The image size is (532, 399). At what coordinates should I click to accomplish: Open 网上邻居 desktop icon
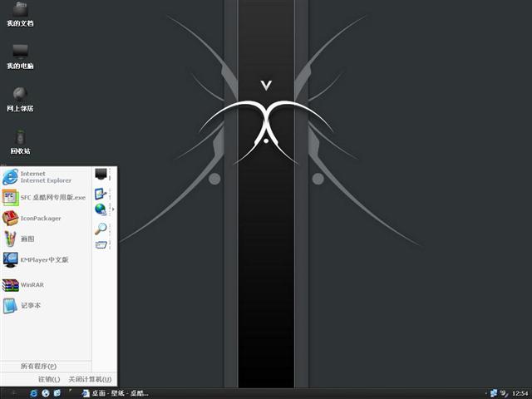(x=20, y=100)
